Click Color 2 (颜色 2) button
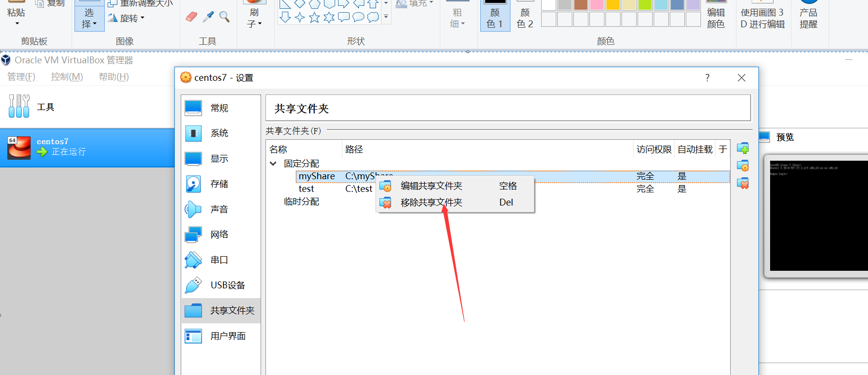Image resolution: width=868 pixels, height=375 pixels. (x=525, y=16)
